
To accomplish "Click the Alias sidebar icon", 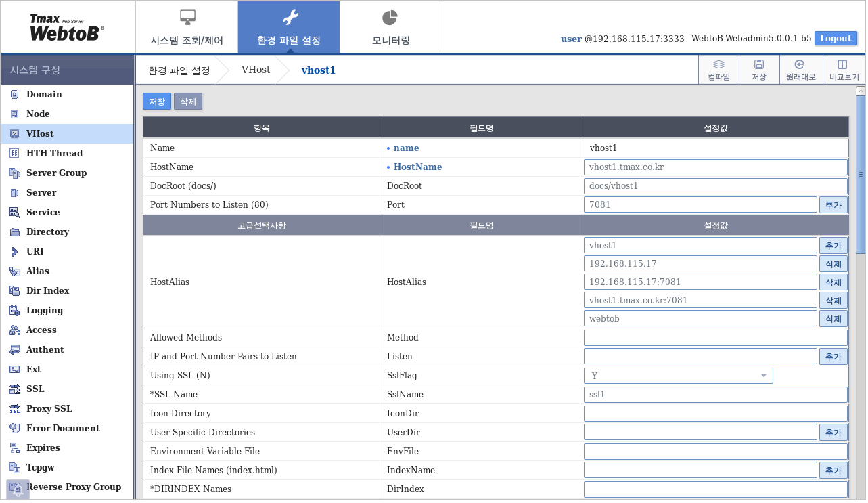I will [x=14, y=271].
